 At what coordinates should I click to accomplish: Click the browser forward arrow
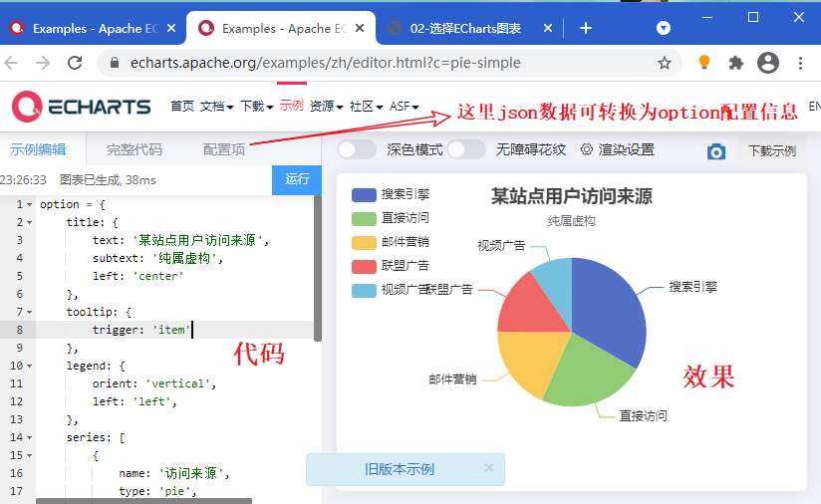[43, 64]
